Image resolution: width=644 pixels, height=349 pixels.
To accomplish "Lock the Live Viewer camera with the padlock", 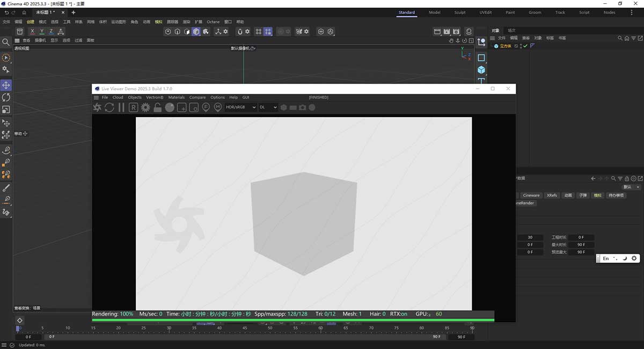I will [x=157, y=107].
